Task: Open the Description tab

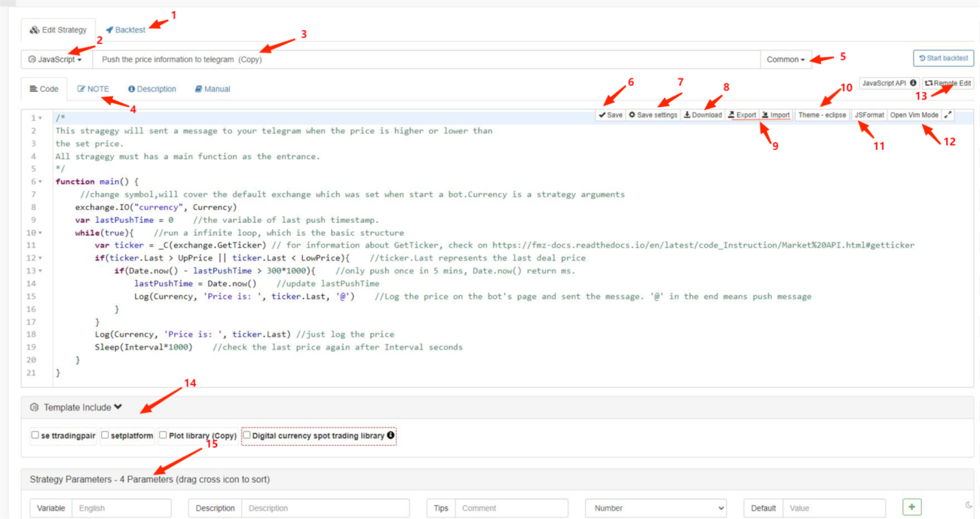Action: (152, 89)
